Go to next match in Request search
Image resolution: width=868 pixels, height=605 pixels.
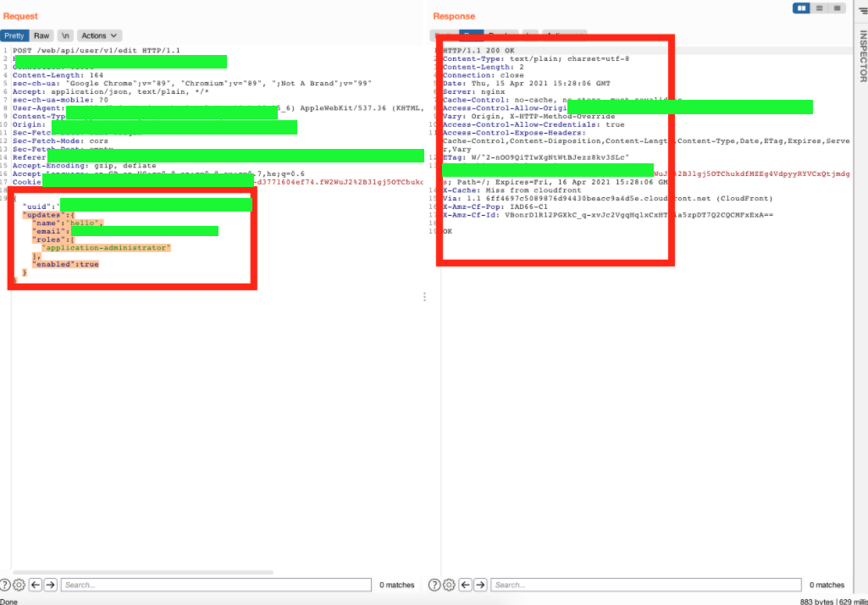tap(51, 585)
